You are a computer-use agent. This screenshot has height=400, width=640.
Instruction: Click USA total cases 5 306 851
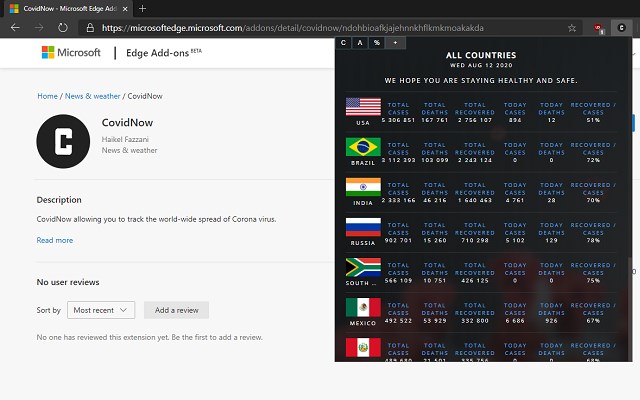pos(398,120)
